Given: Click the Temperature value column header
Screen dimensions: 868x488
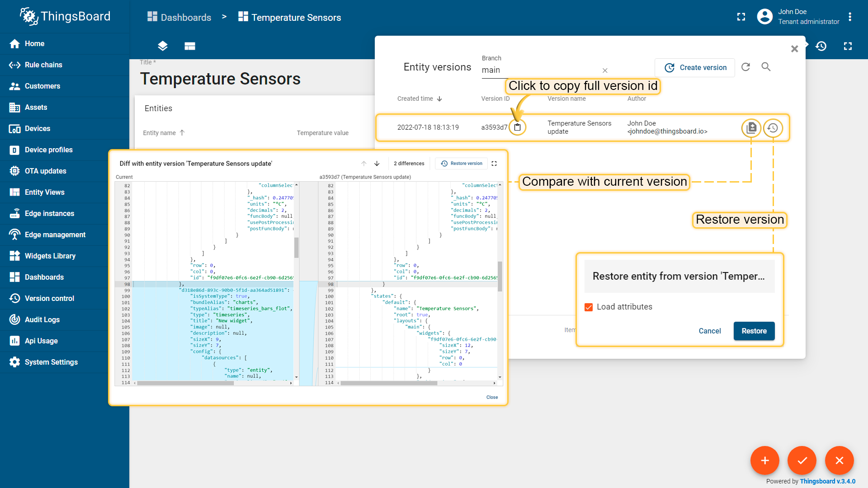Looking at the screenshot, I should pyautogui.click(x=323, y=133).
